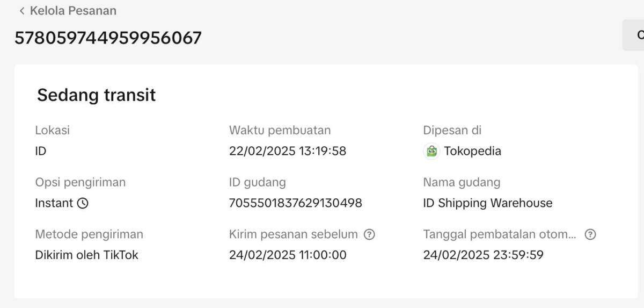This screenshot has width=644, height=308.
Task: Click the Kirim pesanan sebelum label
Action: tap(294, 234)
